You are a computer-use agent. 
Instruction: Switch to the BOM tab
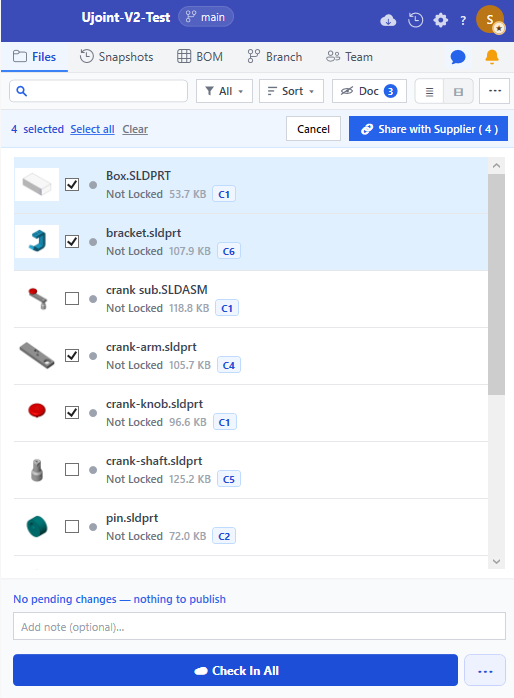pos(200,57)
